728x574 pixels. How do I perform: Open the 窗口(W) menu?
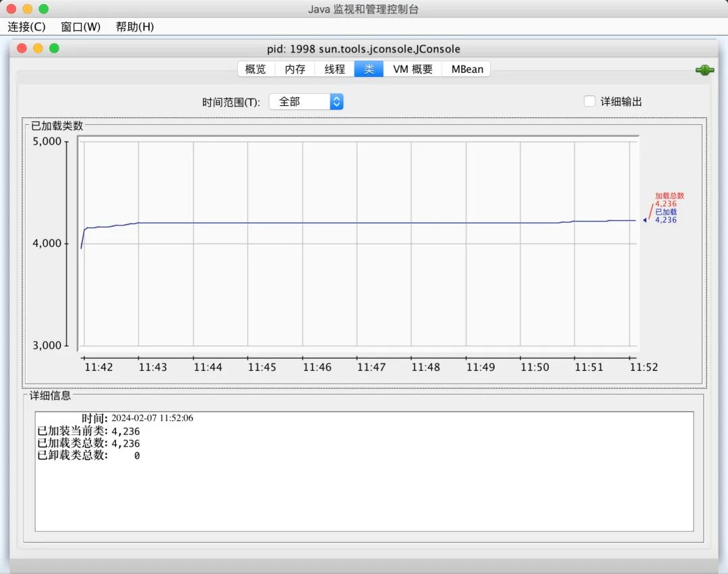point(80,27)
